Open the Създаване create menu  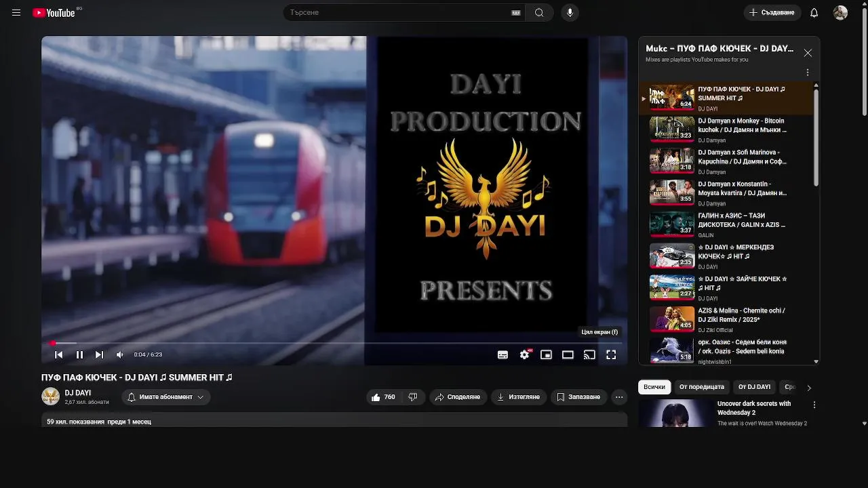click(x=772, y=13)
